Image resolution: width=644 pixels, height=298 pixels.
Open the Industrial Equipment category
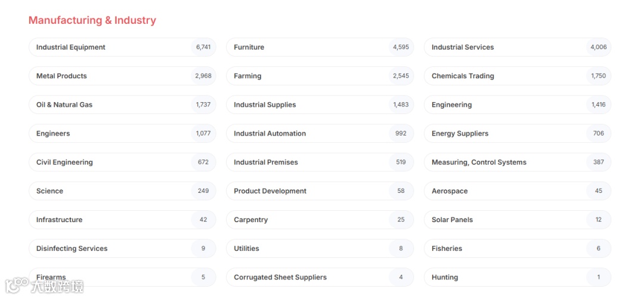pos(71,47)
